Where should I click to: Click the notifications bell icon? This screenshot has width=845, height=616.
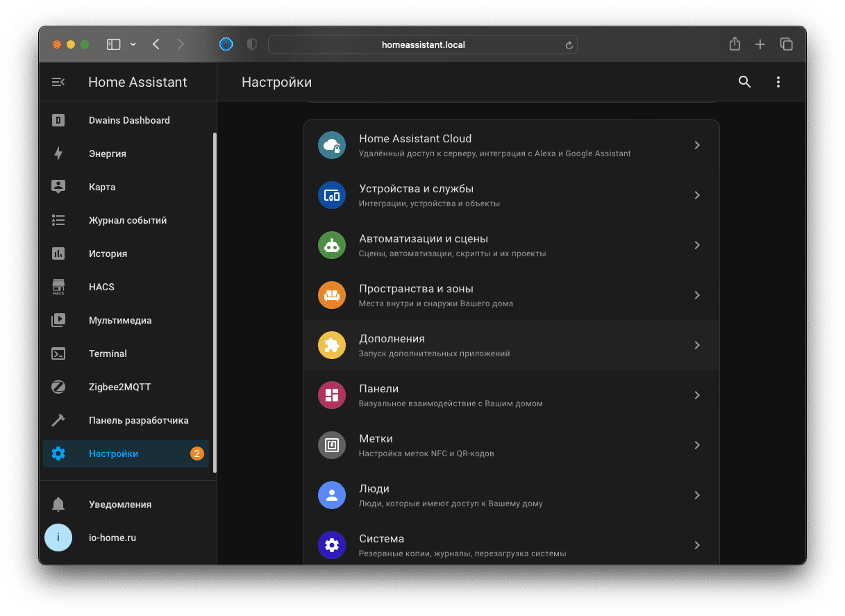point(58,504)
